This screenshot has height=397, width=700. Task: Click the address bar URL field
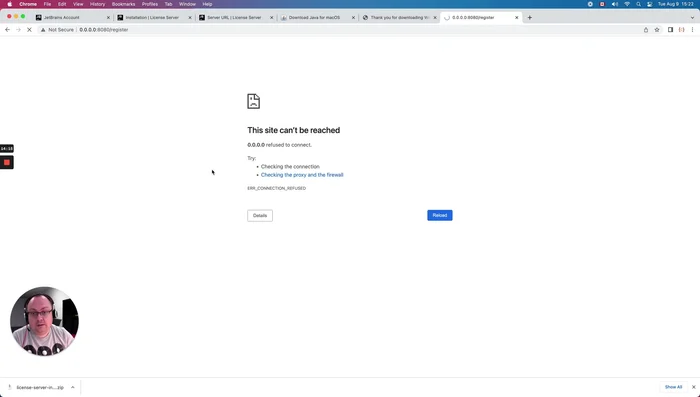coord(339,29)
